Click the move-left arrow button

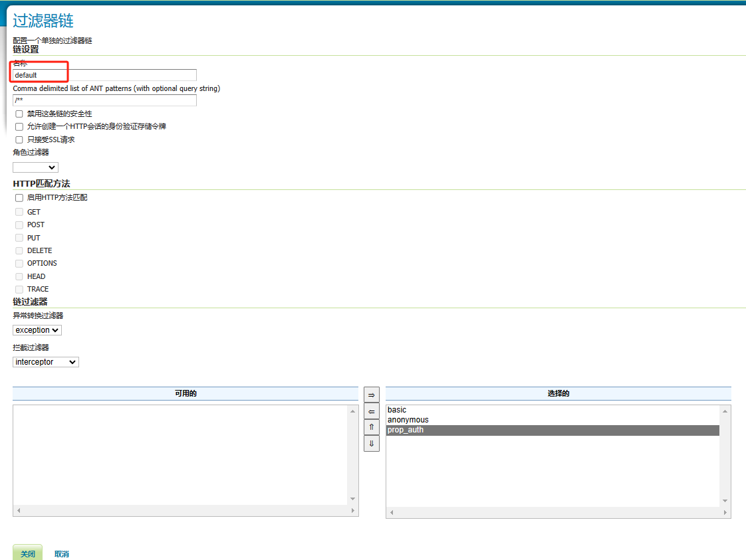point(371,411)
